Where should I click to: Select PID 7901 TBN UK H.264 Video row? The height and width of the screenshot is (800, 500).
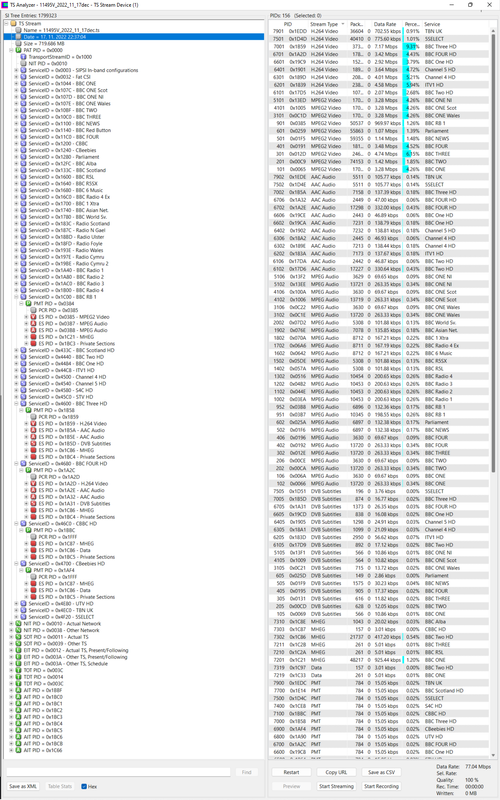380,31
